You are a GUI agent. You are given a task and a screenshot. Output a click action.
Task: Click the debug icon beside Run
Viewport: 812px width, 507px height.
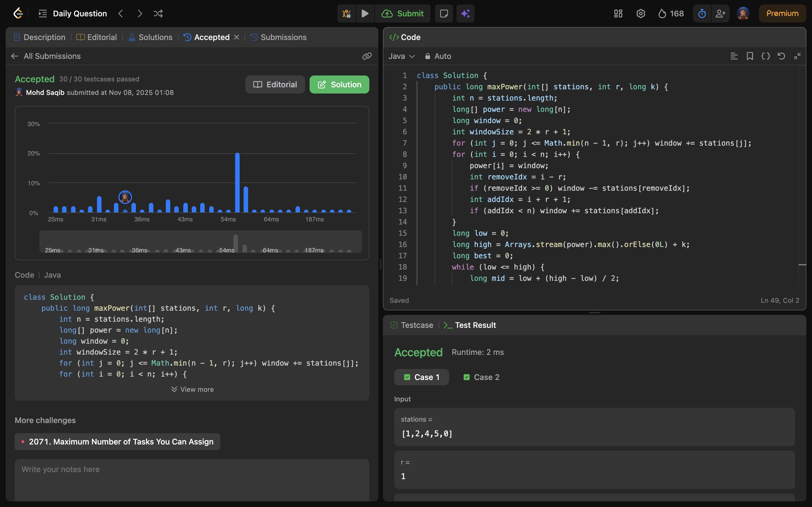coord(346,14)
